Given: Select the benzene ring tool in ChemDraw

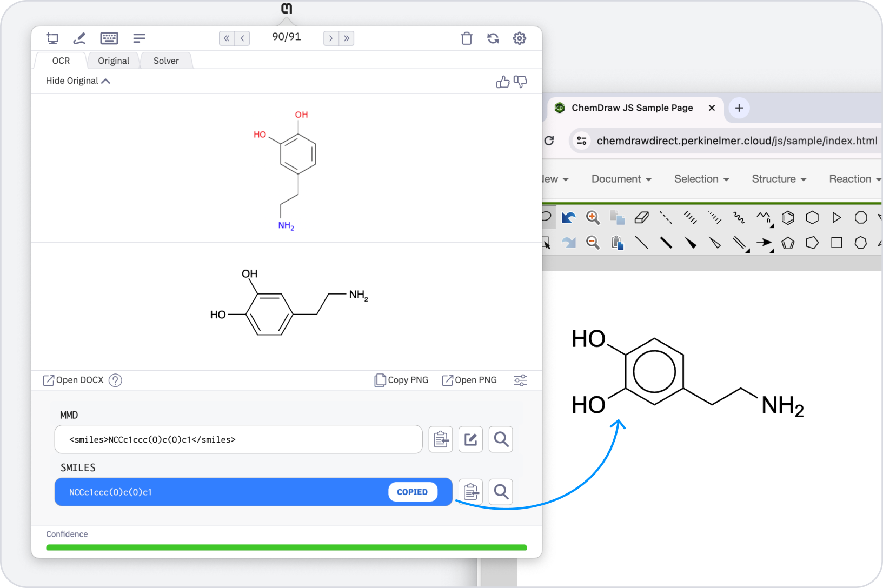Looking at the screenshot, I should [x=788, y=217].
